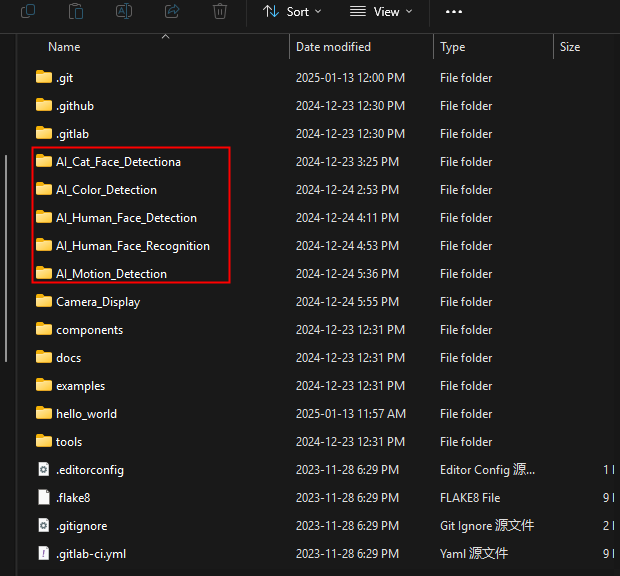Select the tools folder icon
The width and height of the screenshot is (620, 576).
tap(44, 441)
